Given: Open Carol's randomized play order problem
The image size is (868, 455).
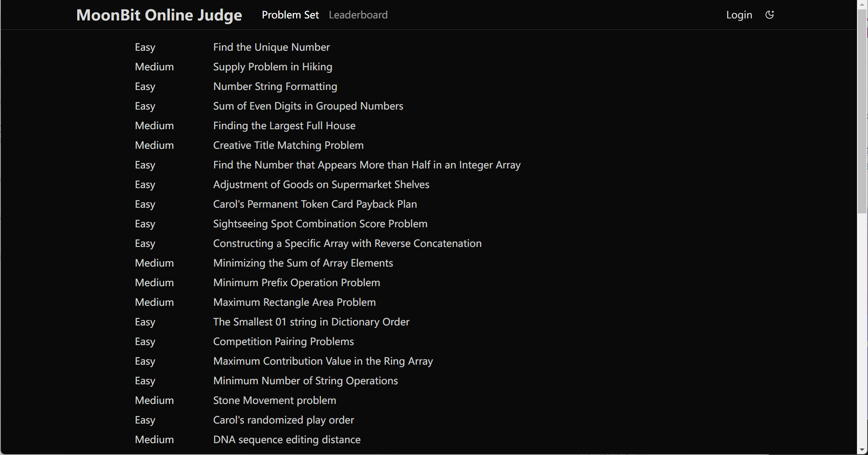Looking at the screenshot, I should point(283,420).
